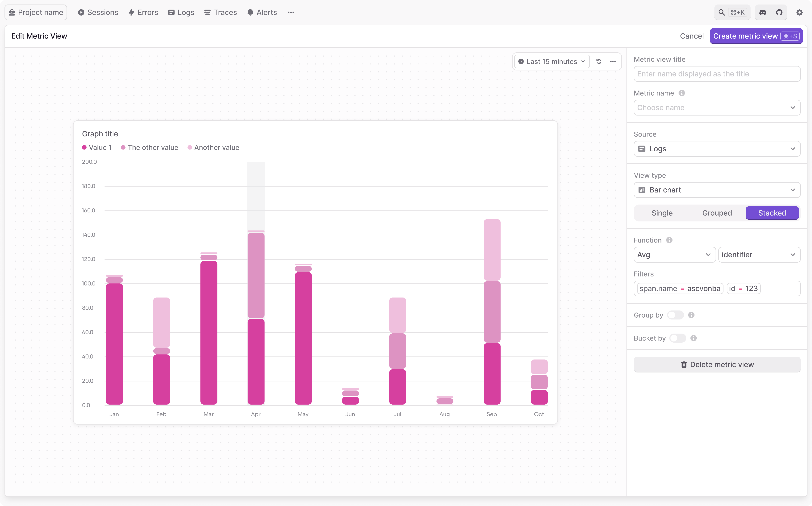This screenshot has height=506, width=812.
Task: Expand the Avg function dropdown
Action: (674, 255)
